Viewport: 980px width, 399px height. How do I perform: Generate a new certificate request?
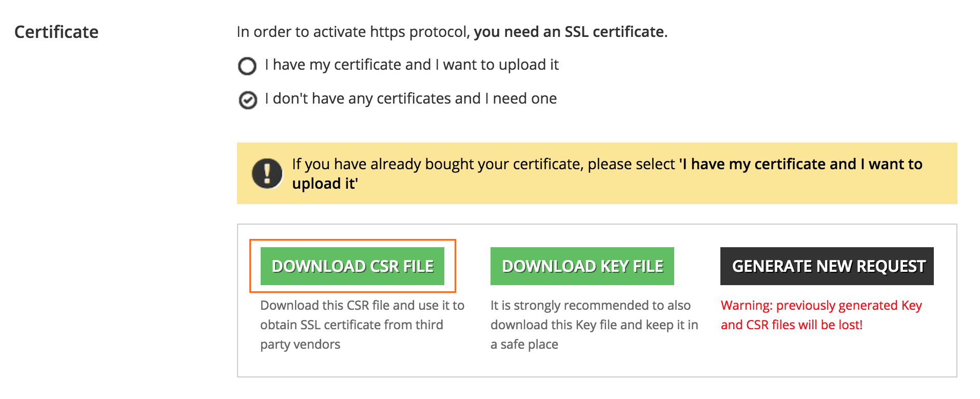tap(827, 266)
